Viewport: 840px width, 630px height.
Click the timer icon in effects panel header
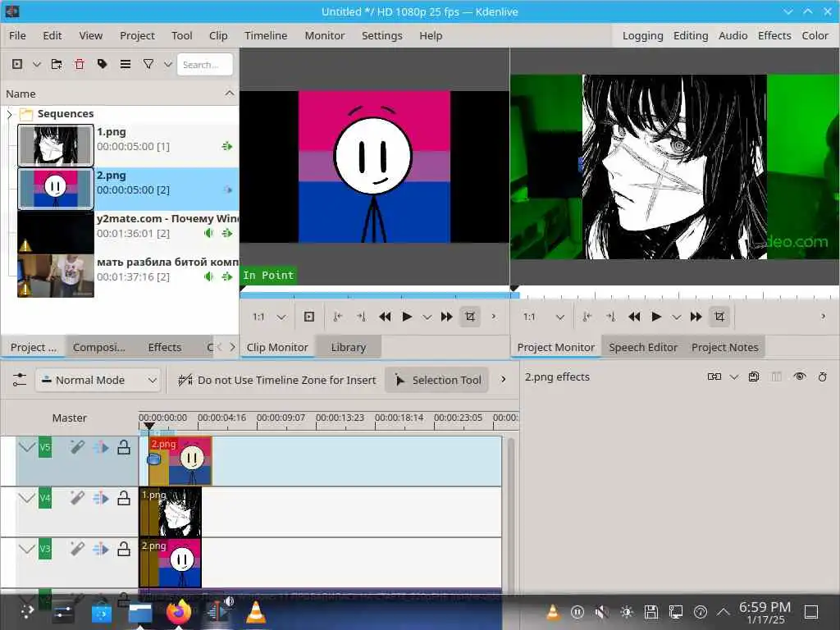(822, 377)
